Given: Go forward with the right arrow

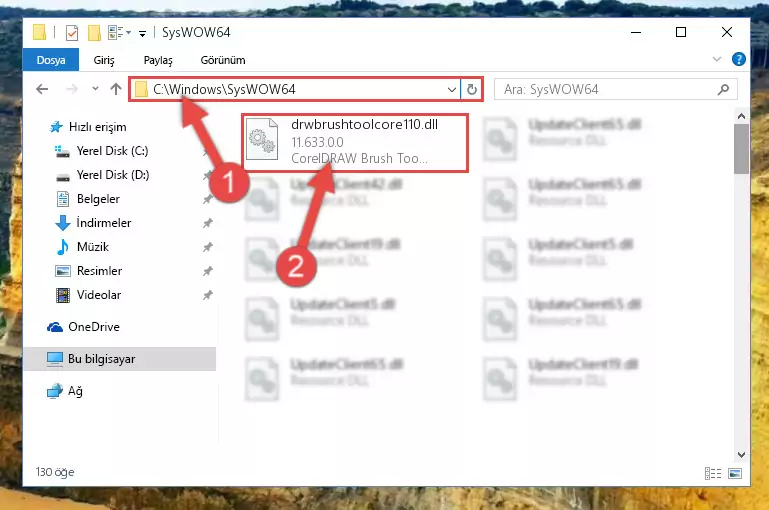Looking at the screenshot, I should 72,89.
